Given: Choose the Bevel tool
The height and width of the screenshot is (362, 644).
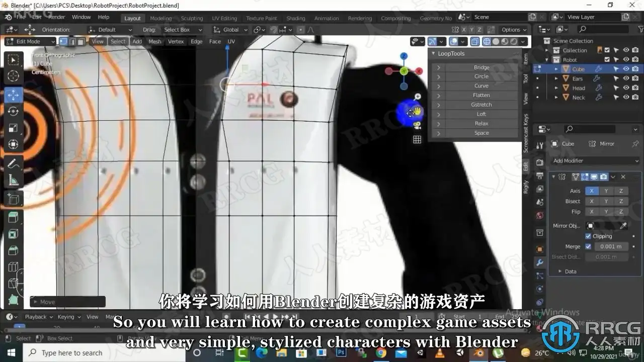Looking at the screenshot, I should click(14, 251).
